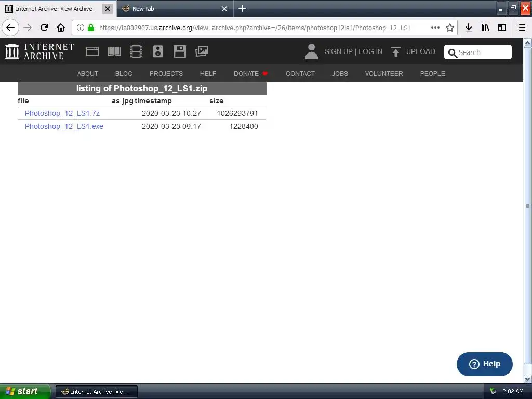The height and width of the screenshot is (399, 532).
Task: Bookmark this page with star icon
Action: coord(450,28)
